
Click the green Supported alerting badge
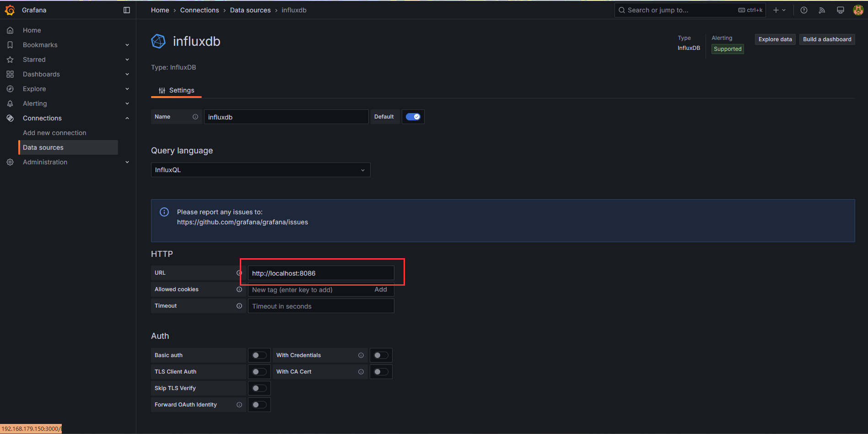tap(728, 49)
